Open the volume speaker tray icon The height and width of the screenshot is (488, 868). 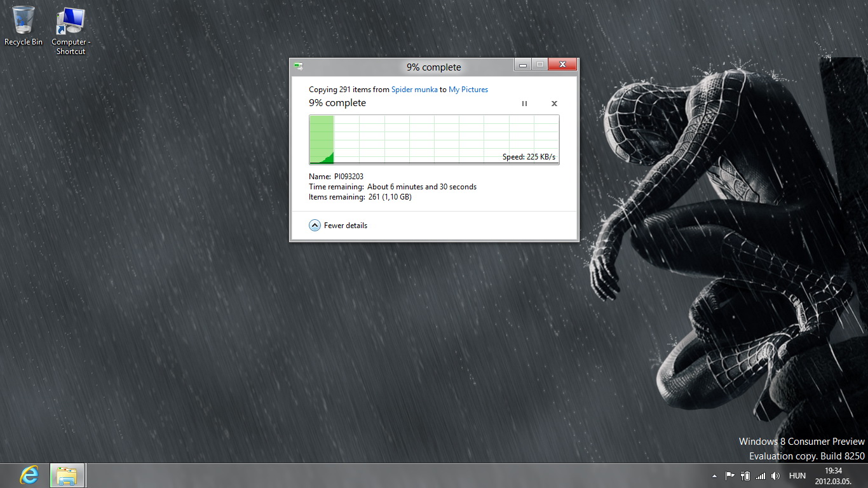pyautogui.click(x=776, y=475)
